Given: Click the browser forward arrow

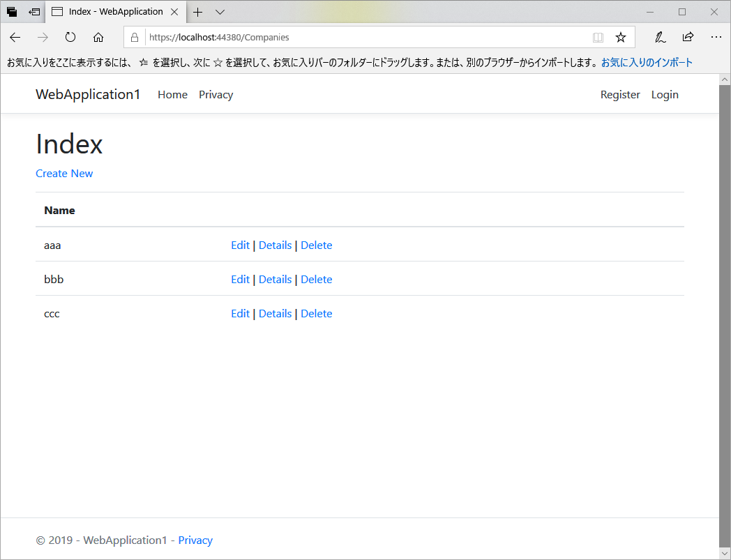Looking at the screenshot, I should pos(43,37).
